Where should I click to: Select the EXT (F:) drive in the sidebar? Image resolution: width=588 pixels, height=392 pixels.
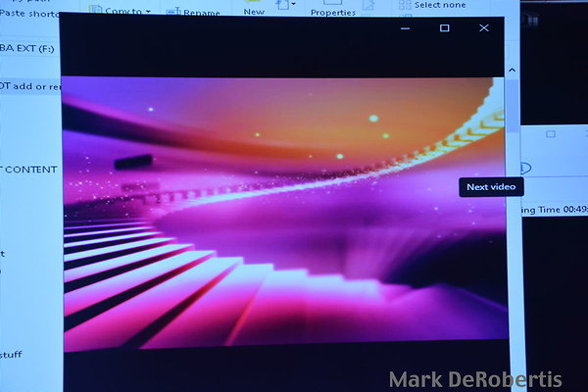26,47
